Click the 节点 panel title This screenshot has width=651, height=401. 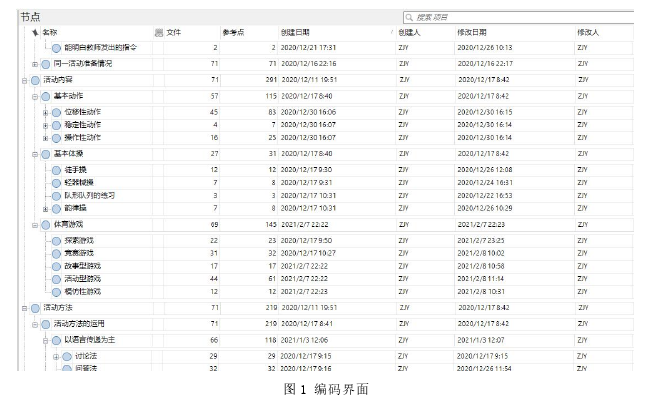coord(30,17)
